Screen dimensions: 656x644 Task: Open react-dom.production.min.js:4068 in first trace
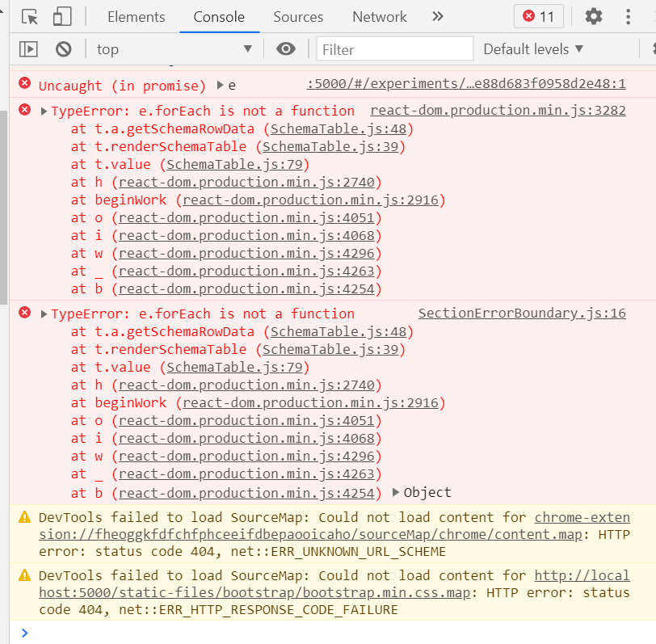click(247, 236)
